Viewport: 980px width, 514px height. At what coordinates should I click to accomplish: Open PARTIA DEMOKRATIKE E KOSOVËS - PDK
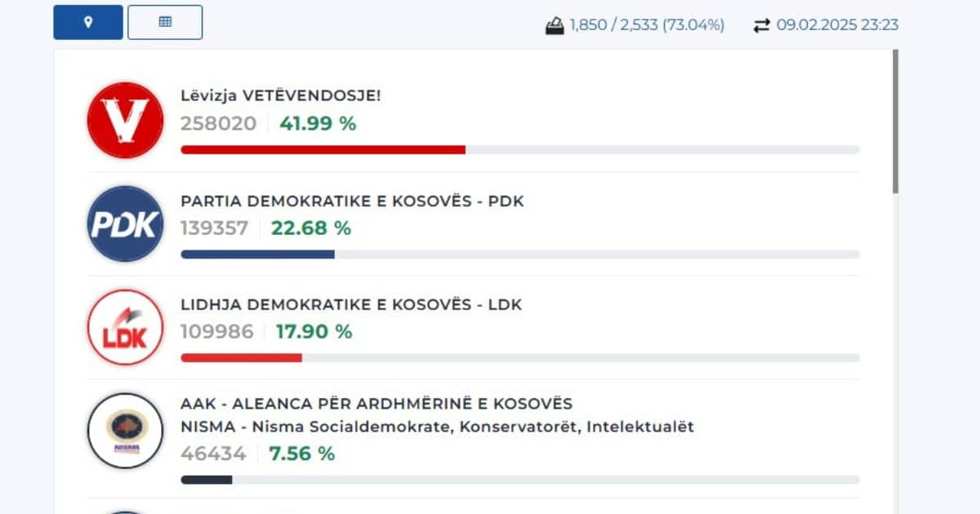coord(352,201)
